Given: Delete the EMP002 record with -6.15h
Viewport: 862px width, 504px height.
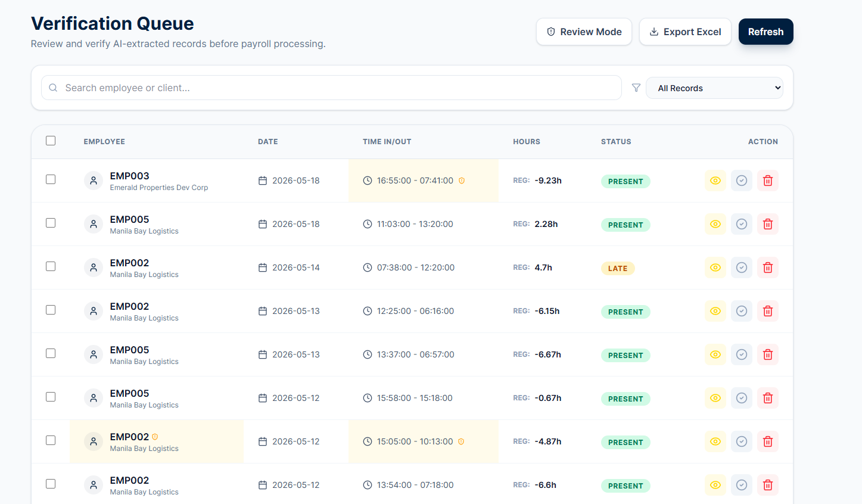Looking at the screenshot, I should point(768,311).
